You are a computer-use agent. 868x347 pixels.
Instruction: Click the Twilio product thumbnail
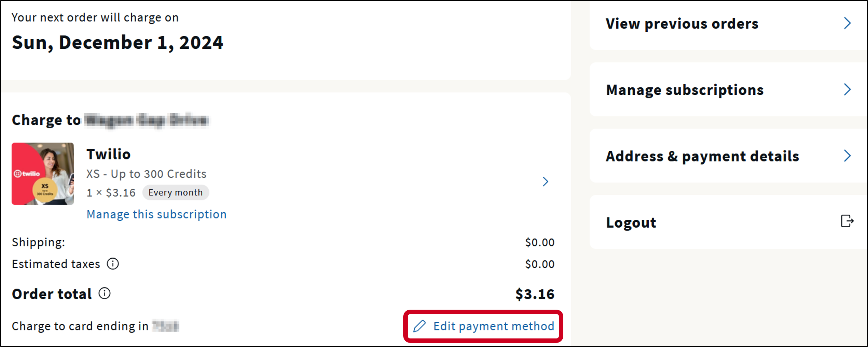[x=43, y=174]
